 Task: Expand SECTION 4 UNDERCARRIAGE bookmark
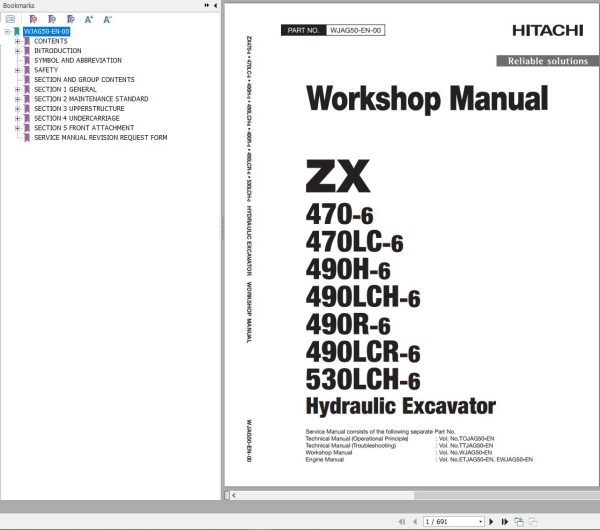pos(17,118)
